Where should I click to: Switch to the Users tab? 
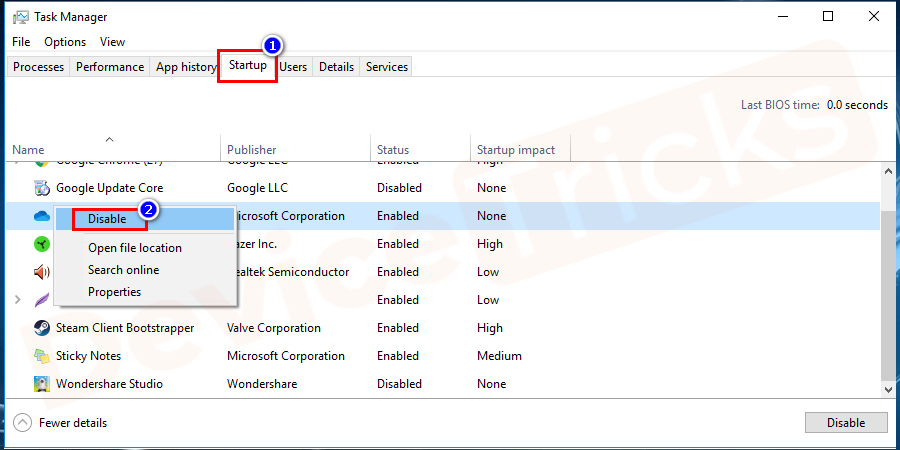click(293, 67)
